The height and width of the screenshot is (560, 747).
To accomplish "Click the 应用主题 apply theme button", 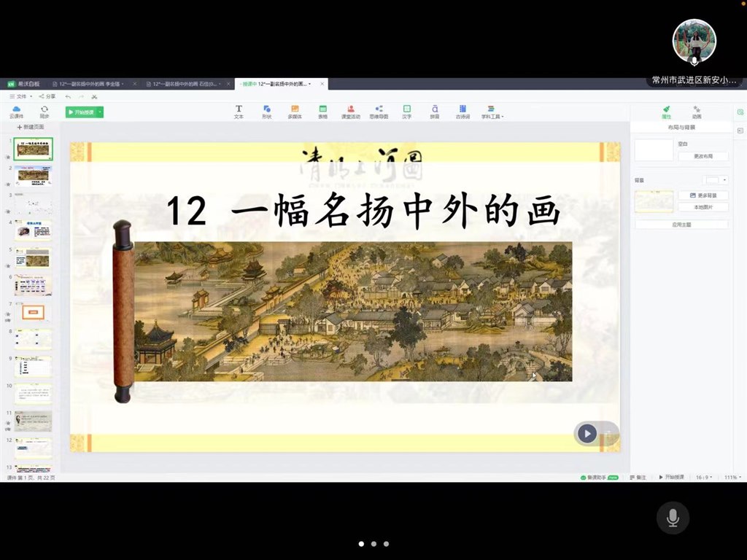I will coord(681,225).
